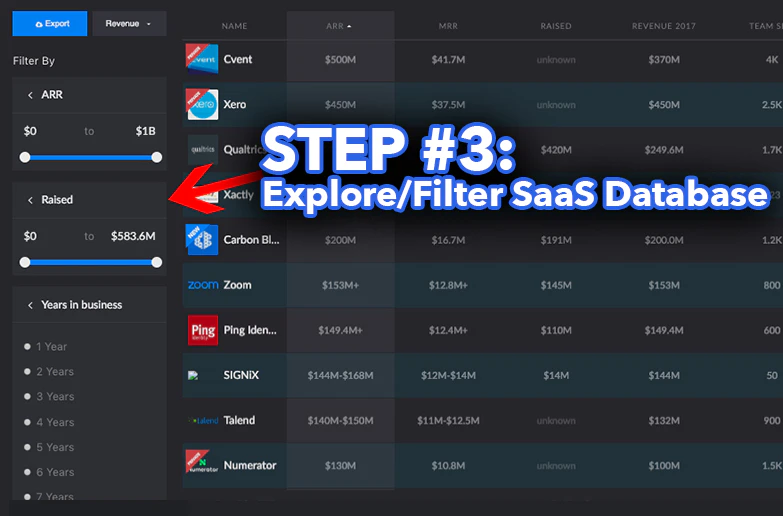Open the Revenue dropdown
This screenshot has height=516, width=783.
click(x=129, y=23)
